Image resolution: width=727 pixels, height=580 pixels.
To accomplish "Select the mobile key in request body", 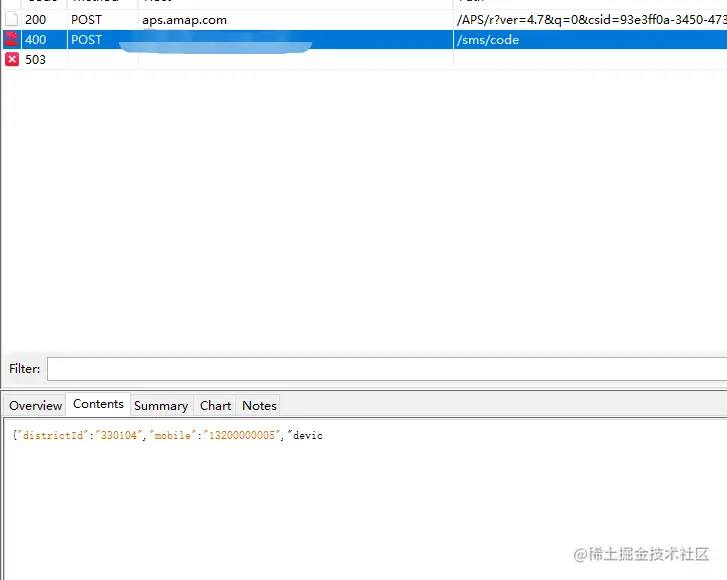I will pos(172,435).
